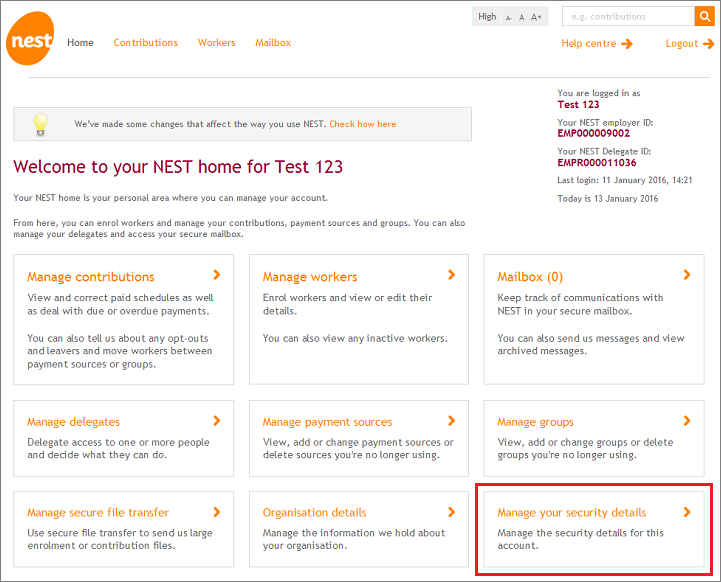This screenshot has height=582, width=721.
Task: Open Manage payment sources heading link
Action: coord(327,422)
